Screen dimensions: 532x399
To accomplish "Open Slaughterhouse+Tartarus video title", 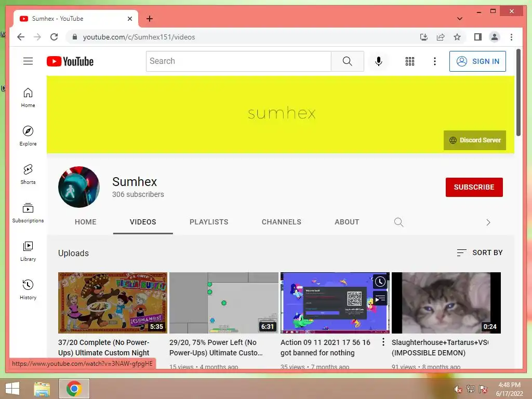I will pyautogui.click(x=440, y=348).
